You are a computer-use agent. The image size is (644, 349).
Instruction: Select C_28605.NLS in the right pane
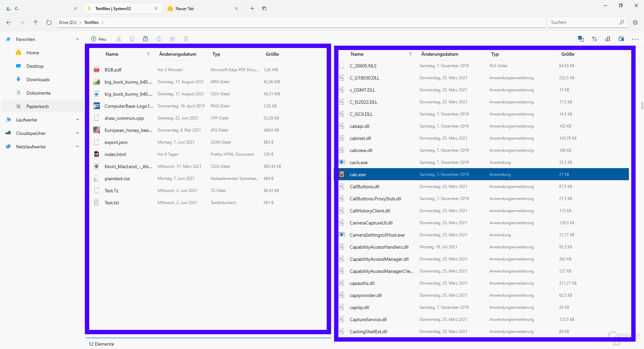click(x=484, y=66)
